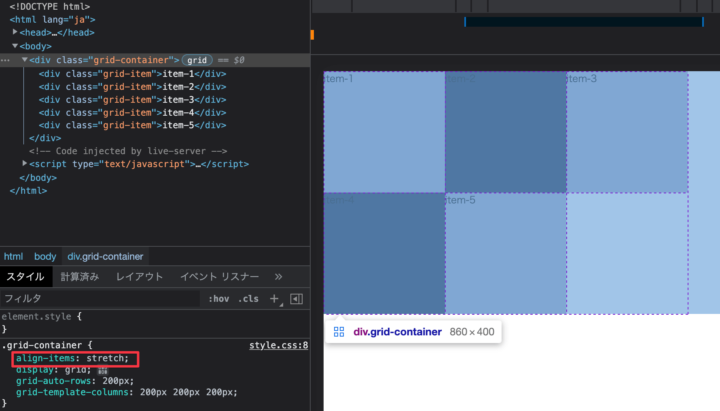Toggle the :hov element state panel
The width and height of the screenshot is (720, 411).
[219, 298]
